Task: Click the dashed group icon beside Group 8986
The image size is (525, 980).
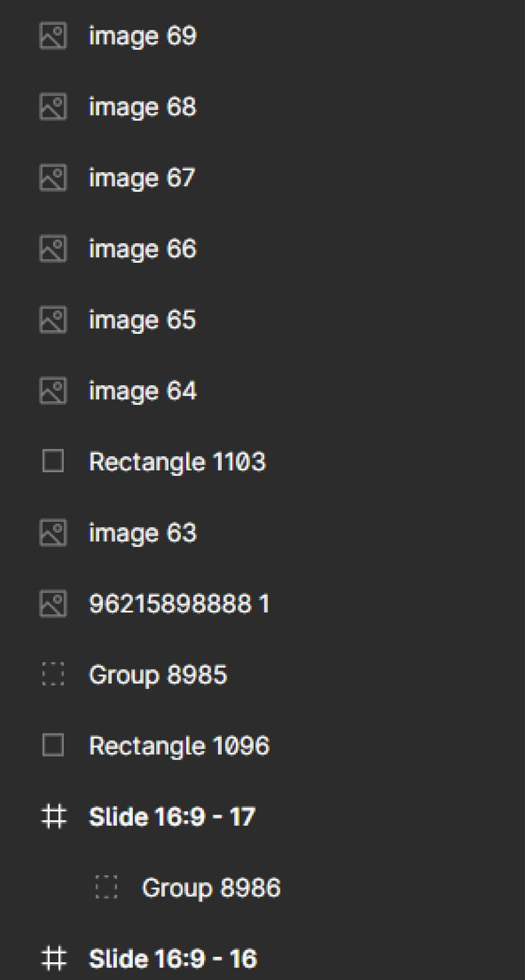Action: tap(106, 888)
